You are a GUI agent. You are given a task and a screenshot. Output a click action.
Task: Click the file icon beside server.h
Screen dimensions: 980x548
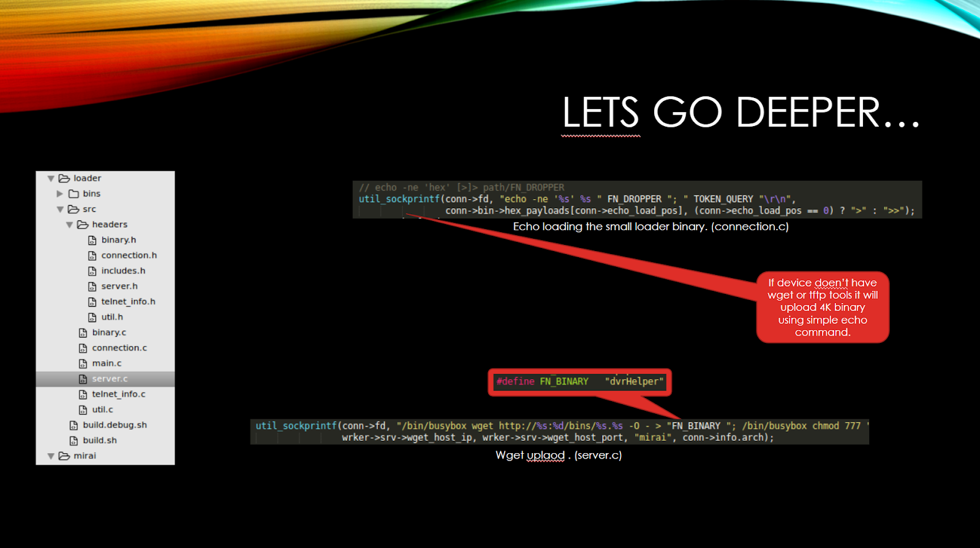coord(92,286)
